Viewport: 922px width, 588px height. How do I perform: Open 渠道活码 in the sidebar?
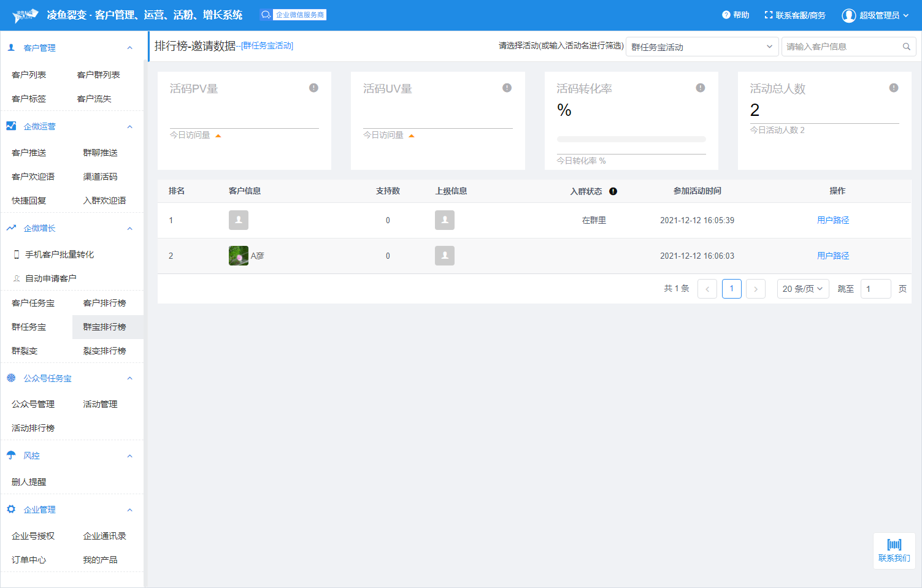click(100, 177)
